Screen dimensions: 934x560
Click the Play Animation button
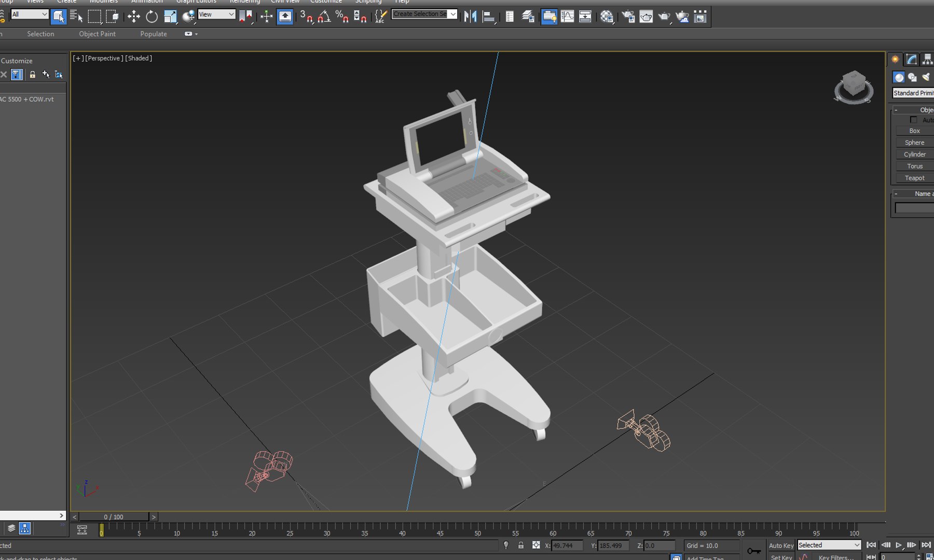(899, 545)
